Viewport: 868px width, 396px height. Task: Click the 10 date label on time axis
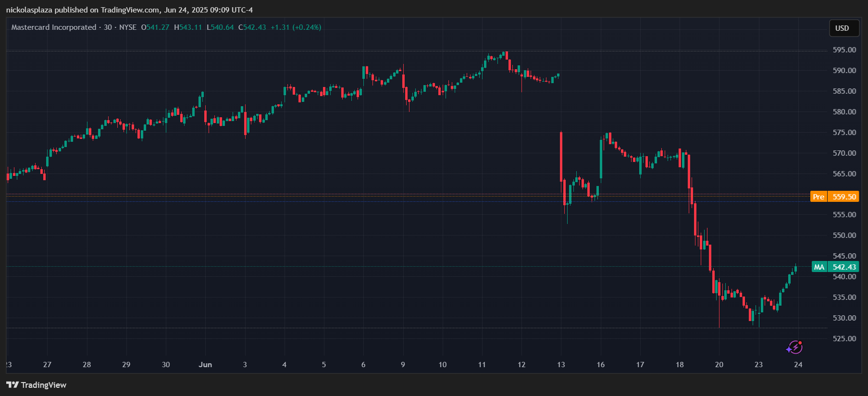(x=443, y=365)
